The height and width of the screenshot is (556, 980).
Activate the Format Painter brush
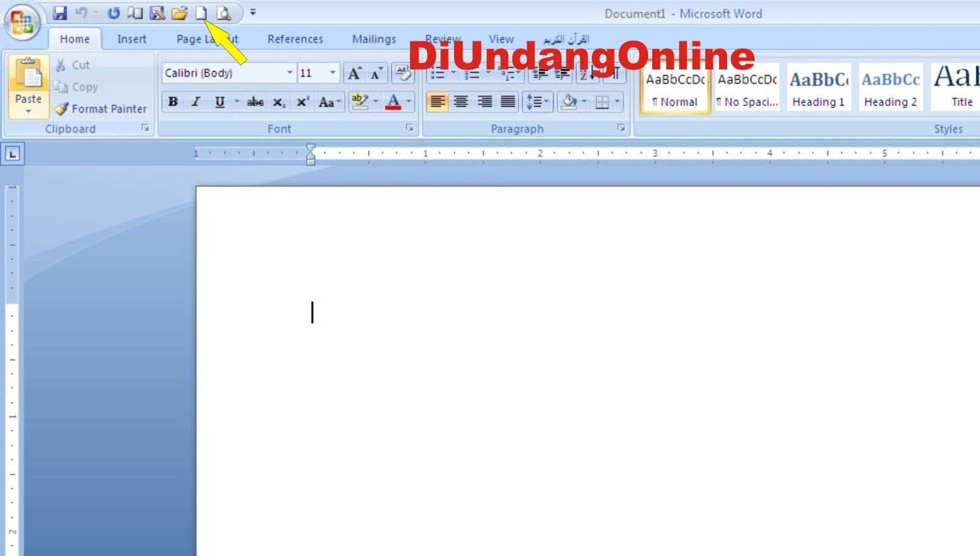(100, 109)
